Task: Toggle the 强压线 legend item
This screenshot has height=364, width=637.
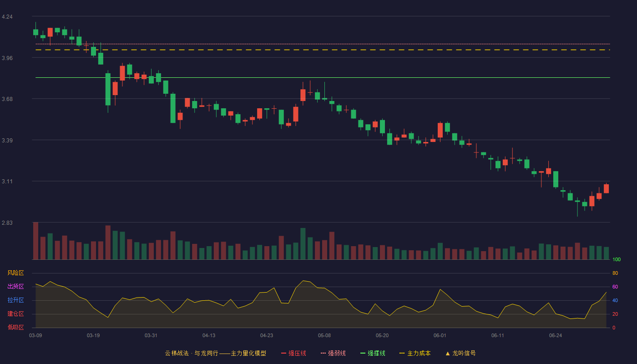Action: 293,353
